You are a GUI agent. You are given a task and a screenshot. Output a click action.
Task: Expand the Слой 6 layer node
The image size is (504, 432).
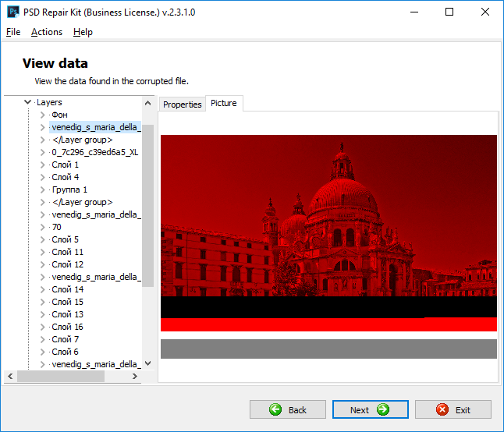(x=42, y=352)
